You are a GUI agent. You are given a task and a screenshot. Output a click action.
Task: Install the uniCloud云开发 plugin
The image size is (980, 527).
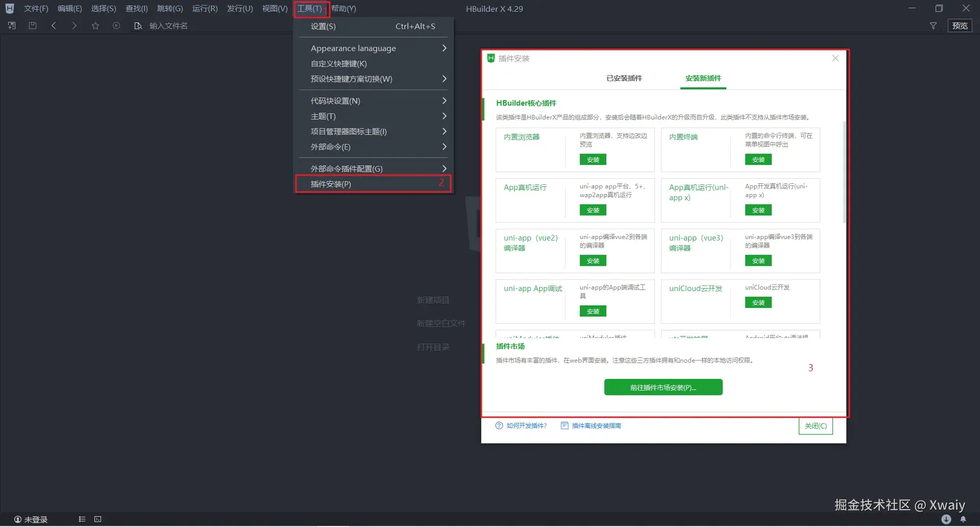pyautogui.click(x=758, y=302)
